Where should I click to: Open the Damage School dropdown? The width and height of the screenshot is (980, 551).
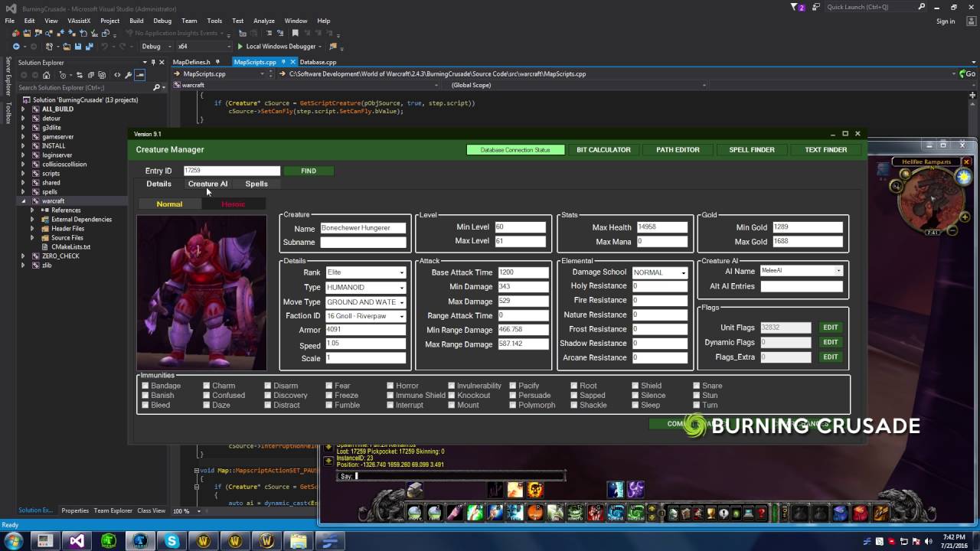click(659, 272)
